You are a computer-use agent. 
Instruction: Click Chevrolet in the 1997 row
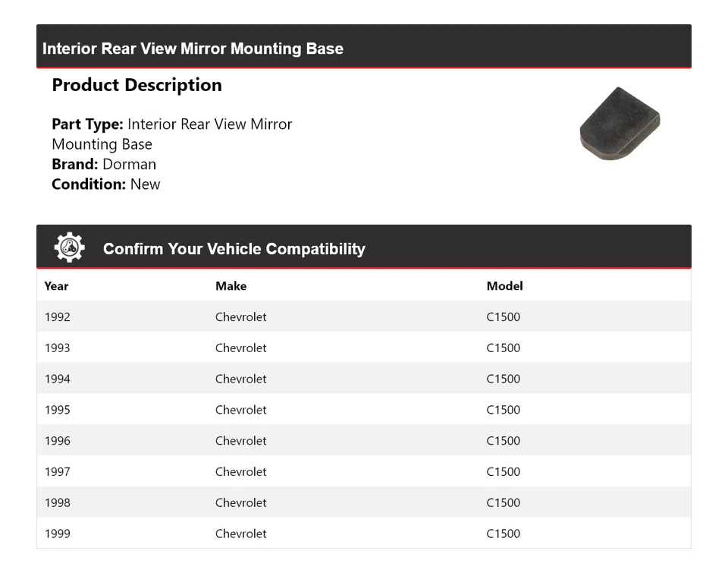[x=240, y=472]
